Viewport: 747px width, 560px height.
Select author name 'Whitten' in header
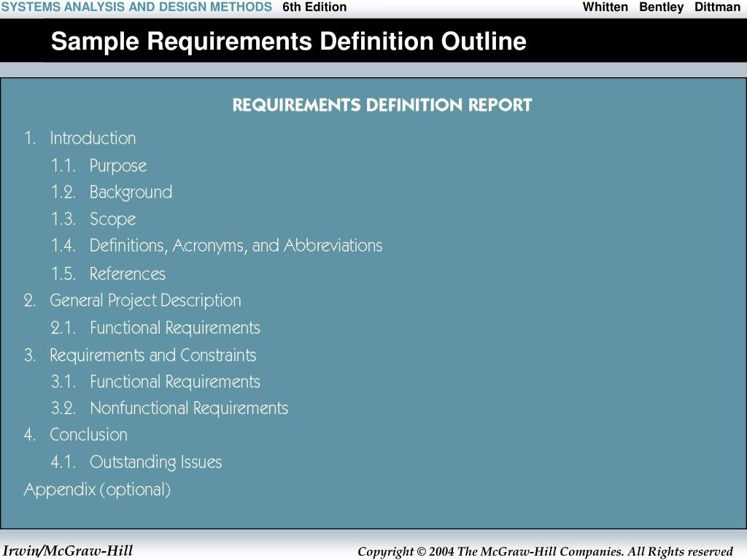605,7
